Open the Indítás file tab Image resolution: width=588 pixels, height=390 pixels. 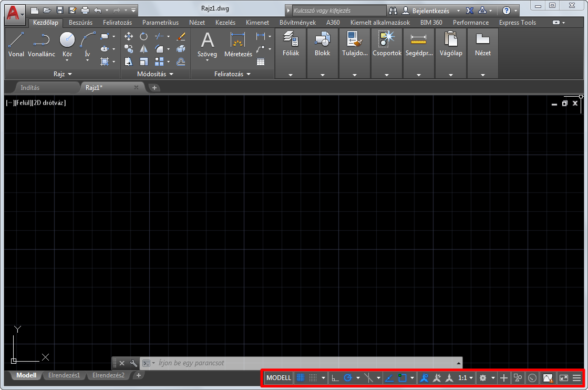(x=30, y=88)
